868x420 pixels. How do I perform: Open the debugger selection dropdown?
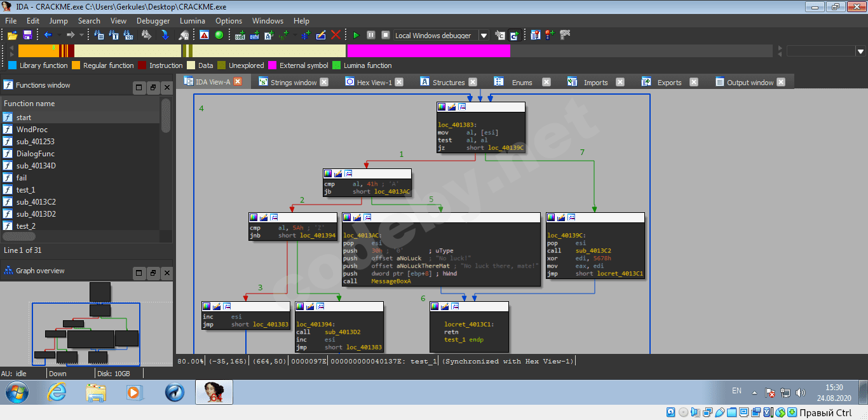coord(484,36)
